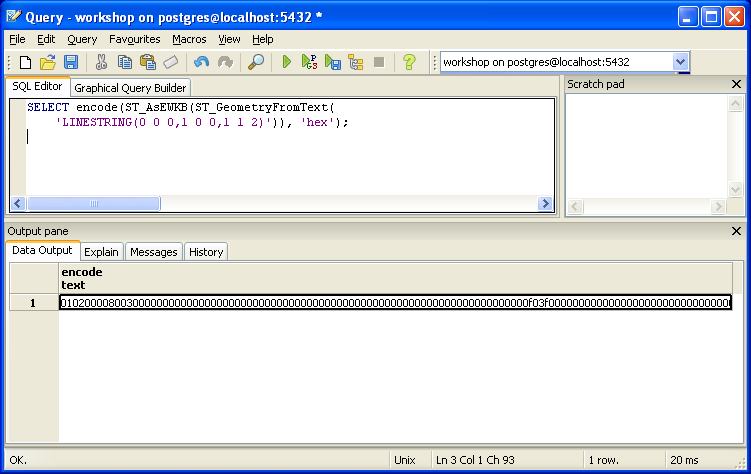Switch to Graphical Query Builder tab
The width and height of the screenshot is (751, 474).
click(x=130, y=88)
